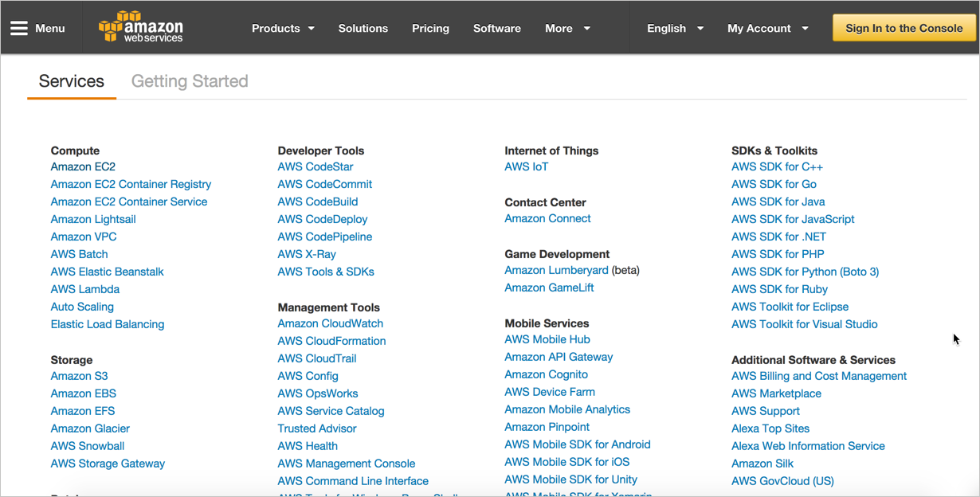980x497 pixels.
Task: Go to Amazon Connect
Action: pos(548,218)
